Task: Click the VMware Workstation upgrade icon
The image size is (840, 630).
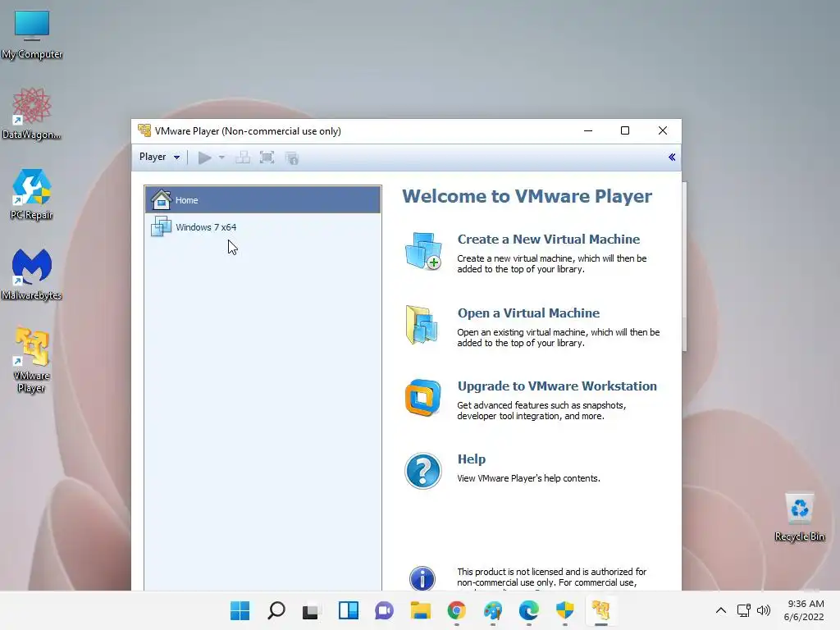Action: pos(422,398)
